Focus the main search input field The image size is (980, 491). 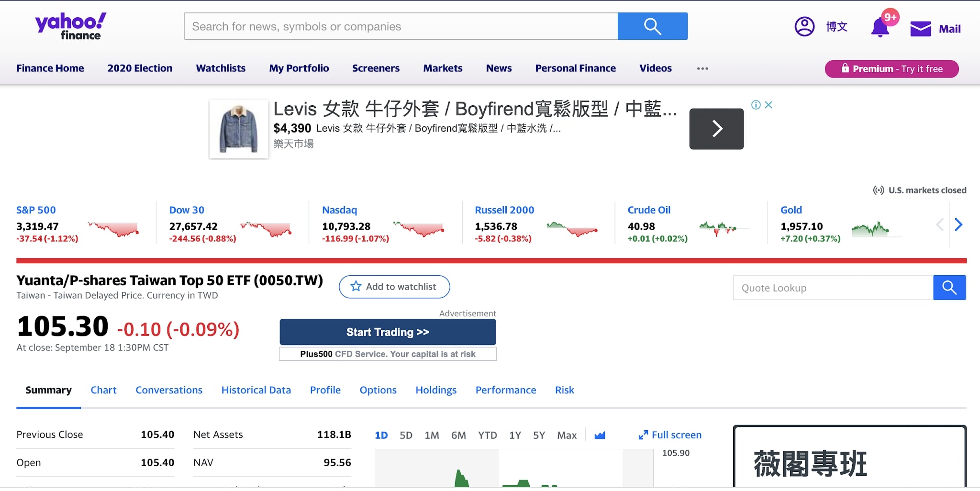(401, 26)
